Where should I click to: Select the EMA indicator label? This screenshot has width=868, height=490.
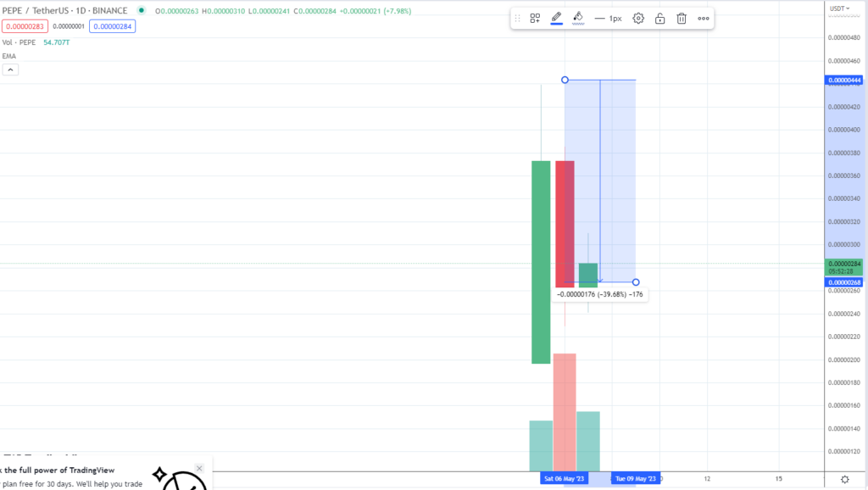click(9, 55)
